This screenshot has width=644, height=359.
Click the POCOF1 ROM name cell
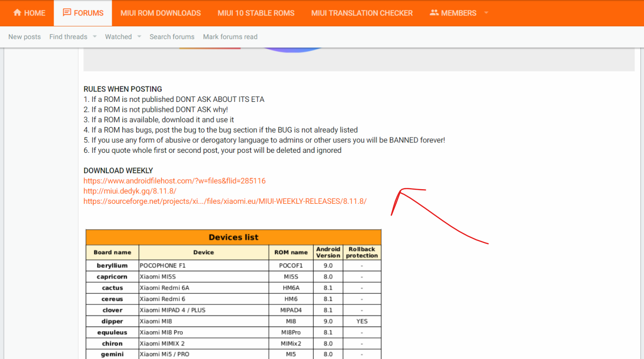tap(291, 266)
